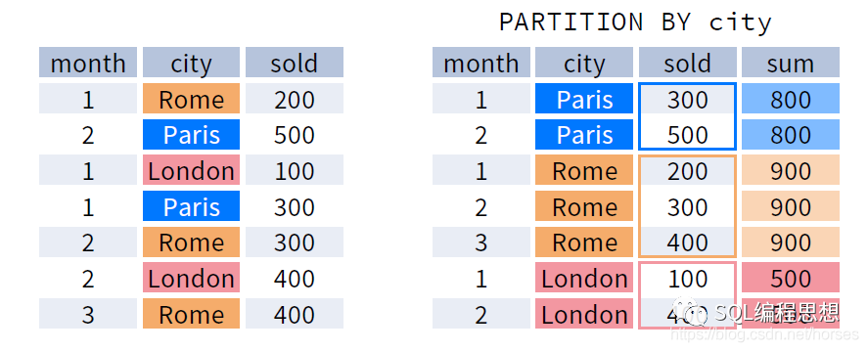Select the left table's sold header
Screen dimensions: 868x352
(294, 62)
